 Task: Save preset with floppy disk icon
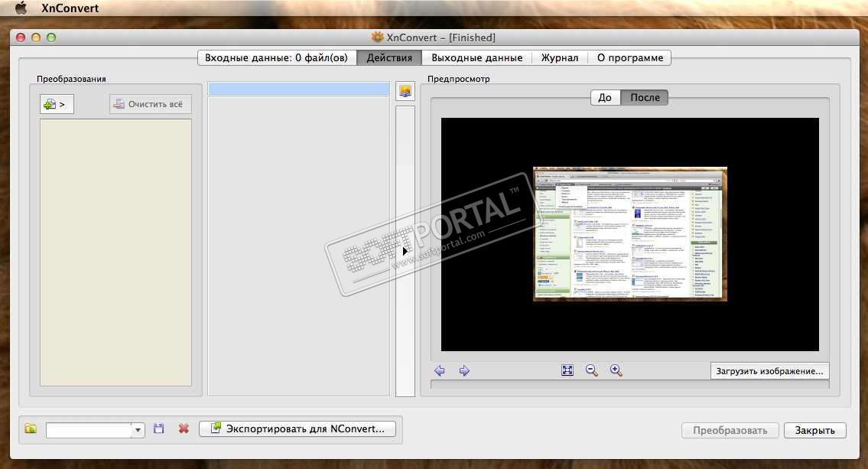click(159, 428)
